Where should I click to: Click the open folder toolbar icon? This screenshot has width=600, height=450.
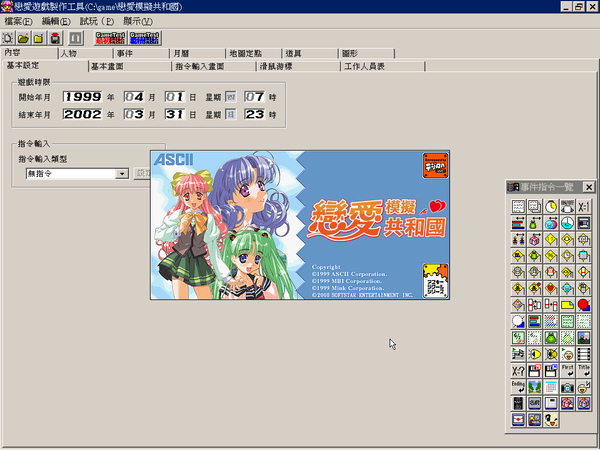(x=23, y=38)
